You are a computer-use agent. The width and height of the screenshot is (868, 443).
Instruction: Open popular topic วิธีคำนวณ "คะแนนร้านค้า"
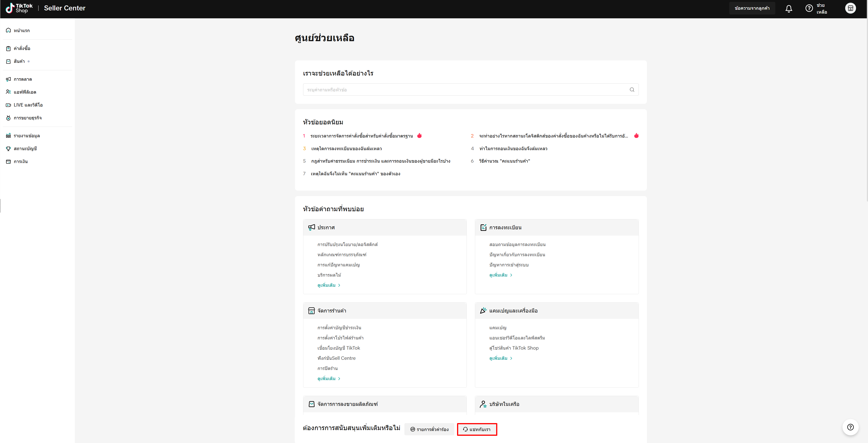click(x=504, y=161)
